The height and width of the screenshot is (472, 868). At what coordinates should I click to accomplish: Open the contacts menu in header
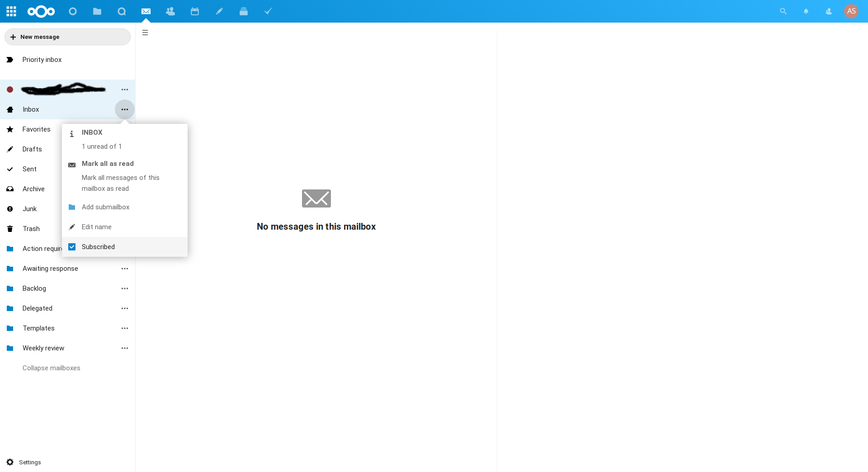point(829,11)
